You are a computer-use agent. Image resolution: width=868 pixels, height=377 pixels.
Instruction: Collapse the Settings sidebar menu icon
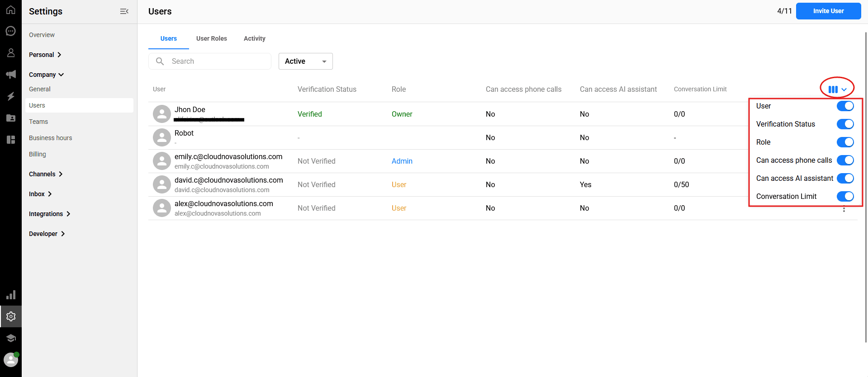124,11
